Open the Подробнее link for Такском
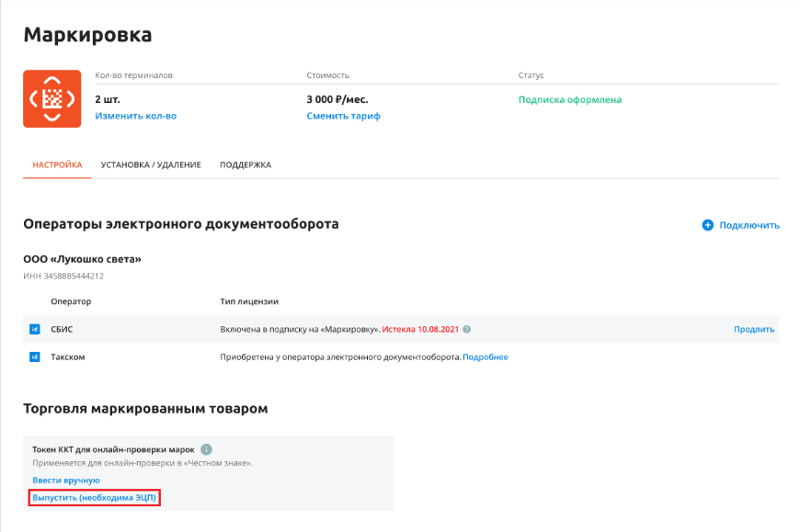 (x=486, y=357)
